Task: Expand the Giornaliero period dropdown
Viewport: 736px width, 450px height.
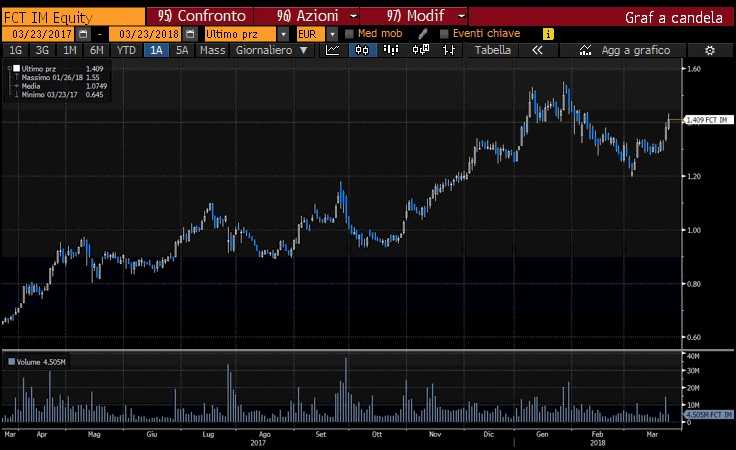Action: [304, 50]
